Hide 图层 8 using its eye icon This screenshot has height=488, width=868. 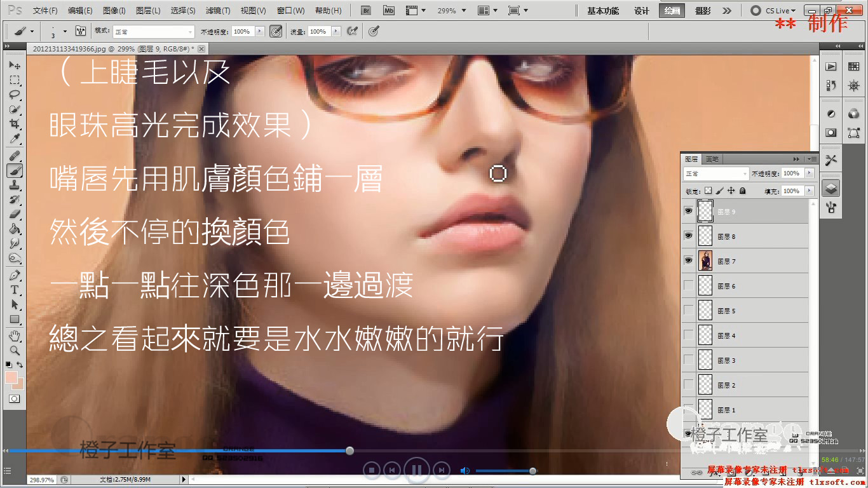pos(688,236)
